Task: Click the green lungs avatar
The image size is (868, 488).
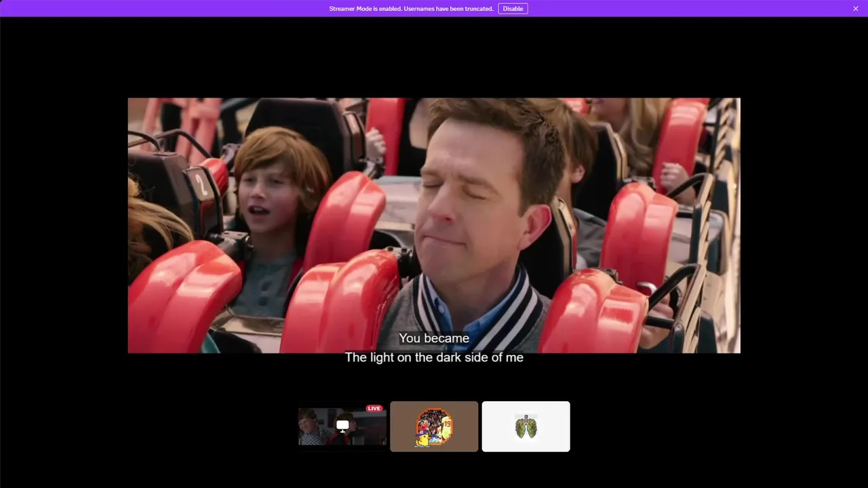Action: [526, 426]
